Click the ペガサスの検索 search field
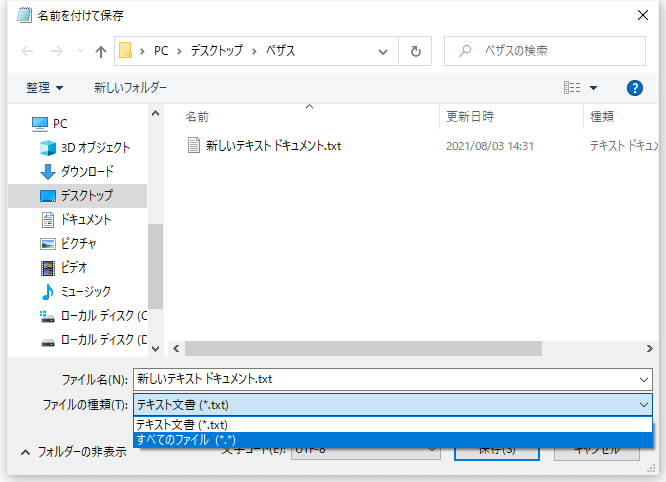The height and width of the screenshot is (482, 666). [545, 51]
